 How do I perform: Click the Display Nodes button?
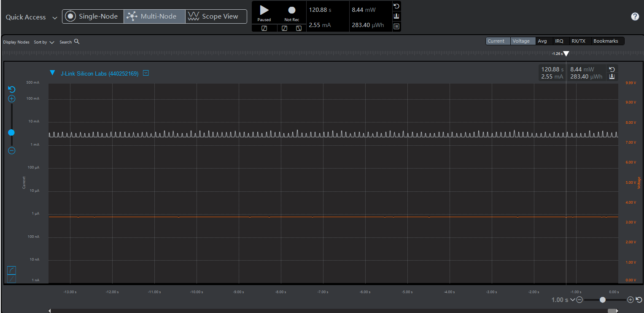pyautogui.click(x=16, y=42)
